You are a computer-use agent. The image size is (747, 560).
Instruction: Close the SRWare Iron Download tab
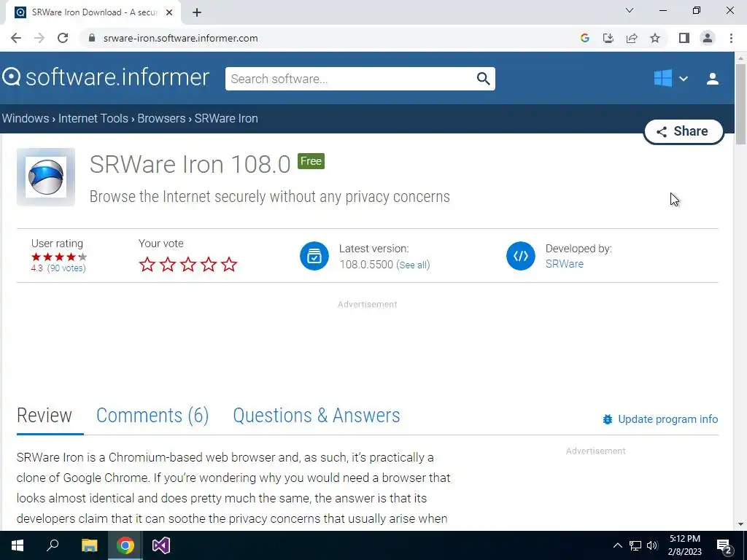(x=169, y=12)
